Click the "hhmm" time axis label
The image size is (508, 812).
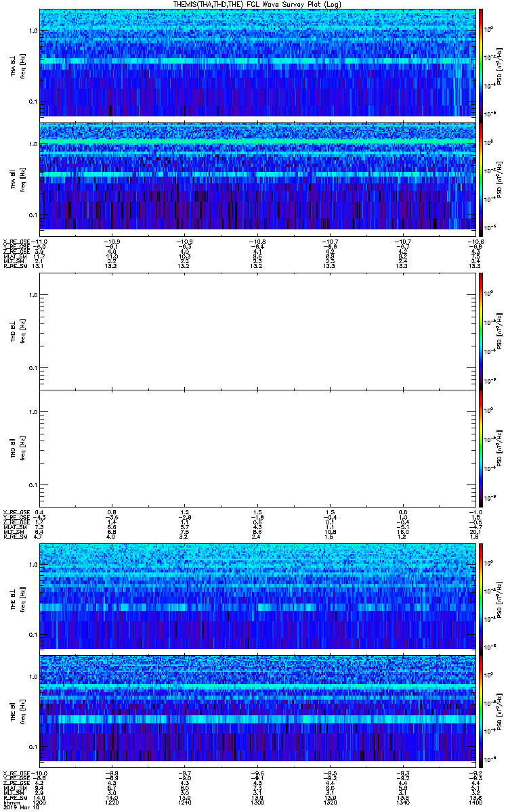pos(10,801)
